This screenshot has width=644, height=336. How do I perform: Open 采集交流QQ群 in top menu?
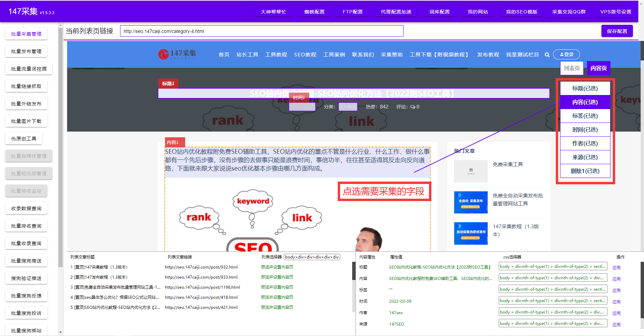569,12
